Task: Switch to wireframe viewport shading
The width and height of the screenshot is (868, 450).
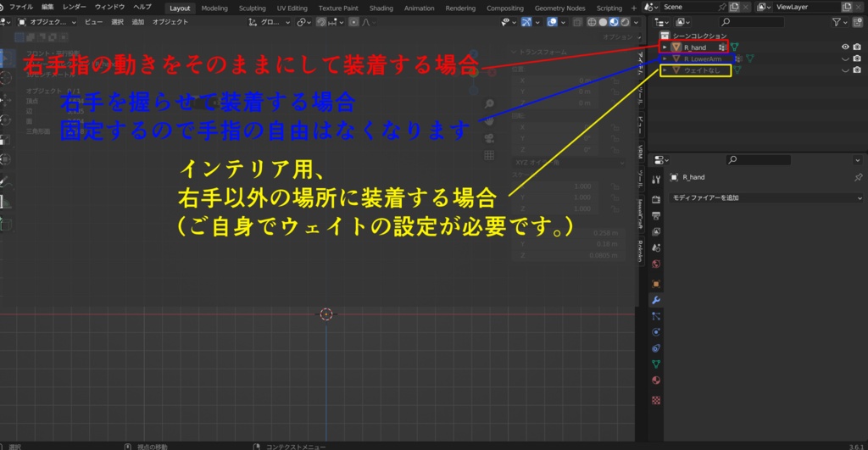Action: click(592, 22)
